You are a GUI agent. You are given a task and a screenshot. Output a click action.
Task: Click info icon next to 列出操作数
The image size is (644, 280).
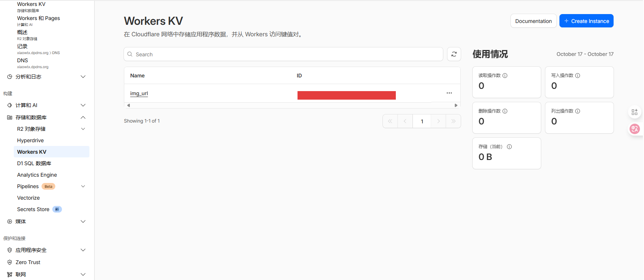tap(578, 111)
